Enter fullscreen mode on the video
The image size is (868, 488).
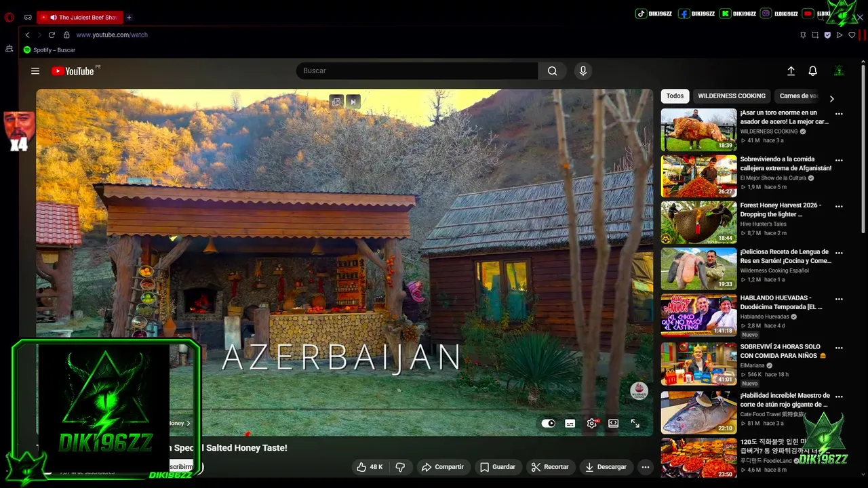click(x=635, y=423)
